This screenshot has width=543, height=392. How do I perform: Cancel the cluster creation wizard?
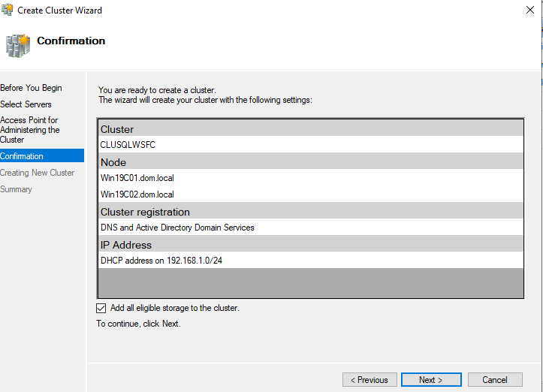(495, 380)
